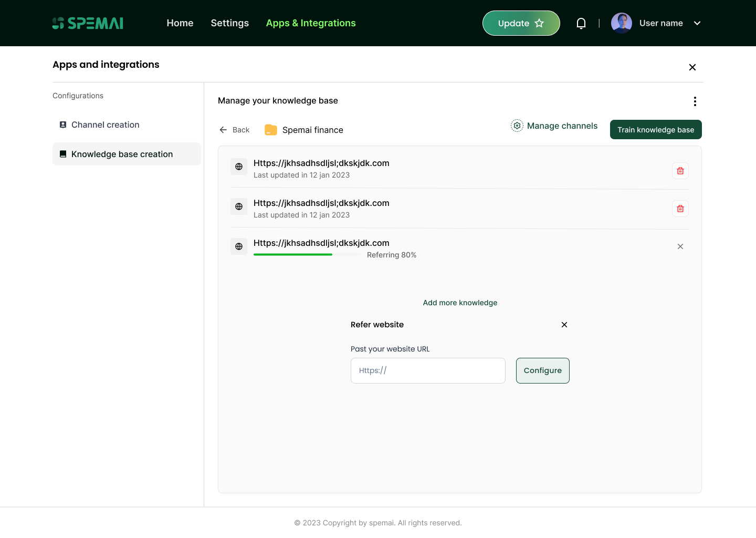The height and width of the screenshot is (538, 756).
Task: Click the Spemai logo
Action: coord(88,23)
